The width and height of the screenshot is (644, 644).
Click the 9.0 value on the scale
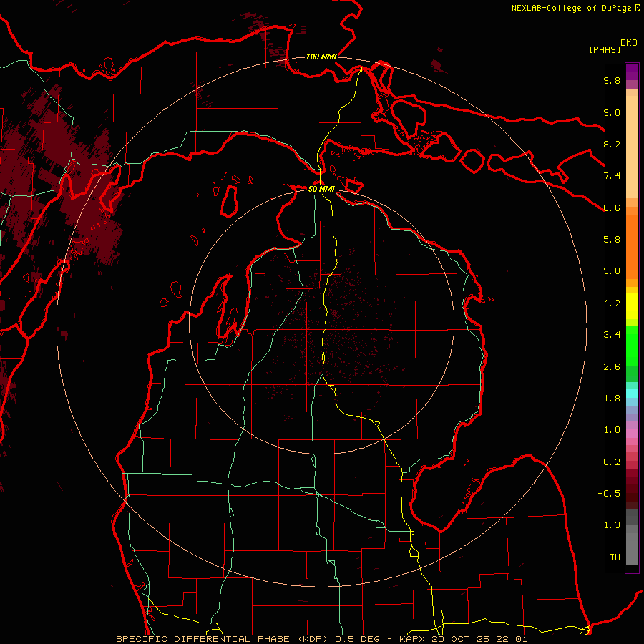[612, 112]
